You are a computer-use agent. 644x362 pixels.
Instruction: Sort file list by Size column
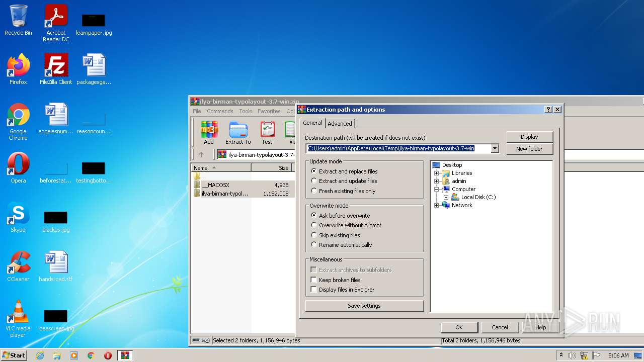[272, 168]
